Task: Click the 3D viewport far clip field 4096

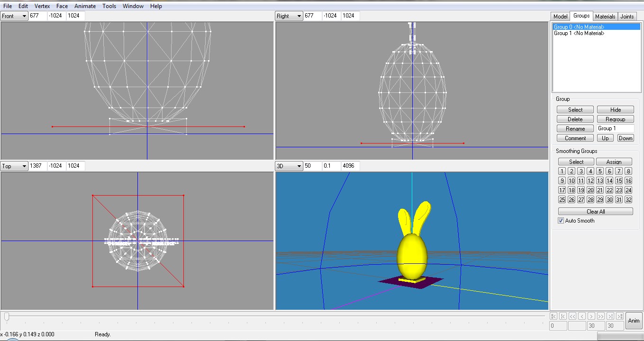Action: [x=350, y=166]
